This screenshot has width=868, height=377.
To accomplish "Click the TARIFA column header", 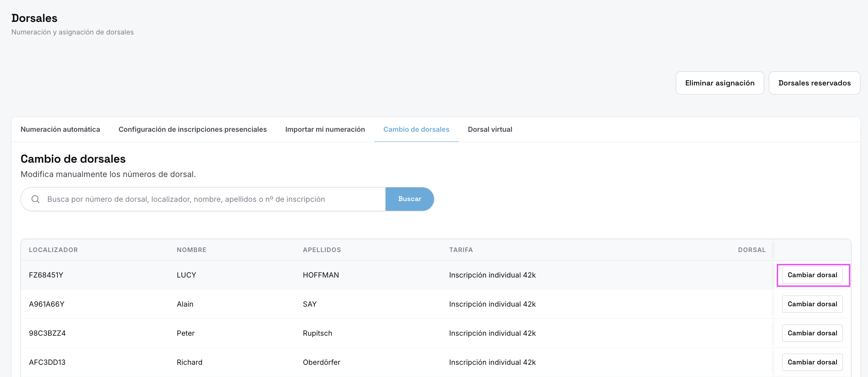I will pos(461,250).
